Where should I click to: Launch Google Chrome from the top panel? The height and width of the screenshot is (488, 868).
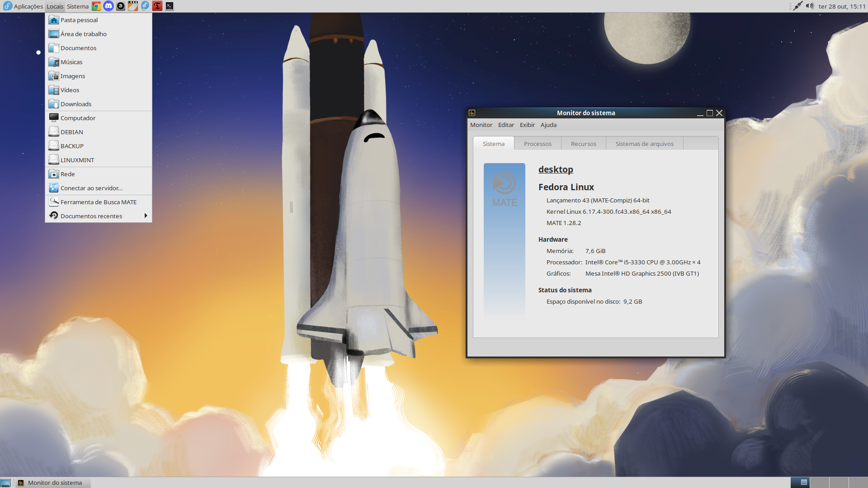point(96,6)
